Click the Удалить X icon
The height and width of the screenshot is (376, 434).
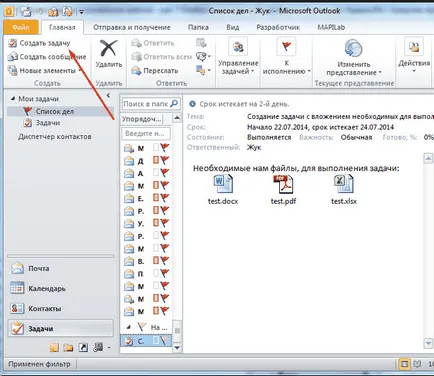click(x=109, y=49)
